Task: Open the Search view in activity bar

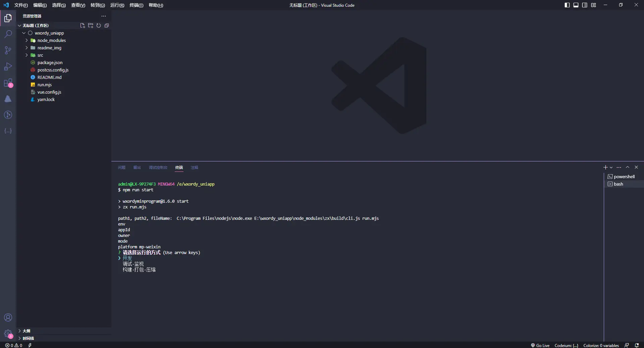Action: click(x=8, y=34)
